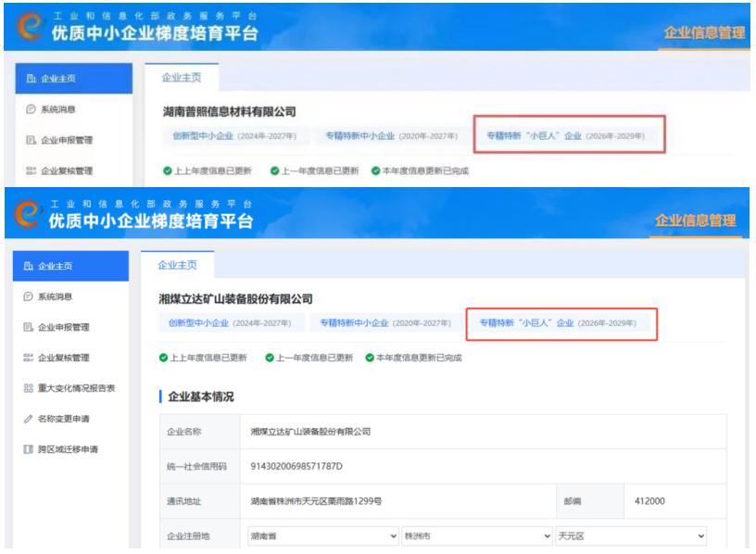
Task: Click green check beside 上上年度信息已更新 for 湘煤立达
Action: (x=163, y=358)
